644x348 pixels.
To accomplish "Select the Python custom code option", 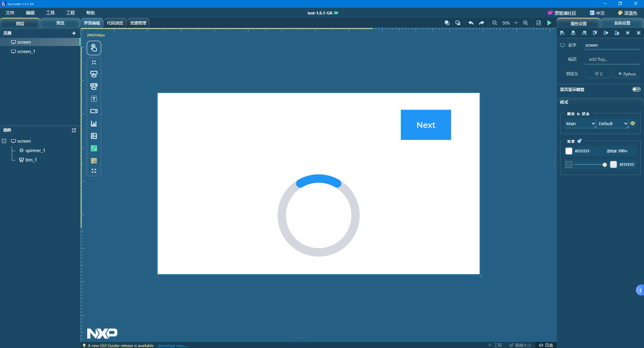I will tap(627, 74).
